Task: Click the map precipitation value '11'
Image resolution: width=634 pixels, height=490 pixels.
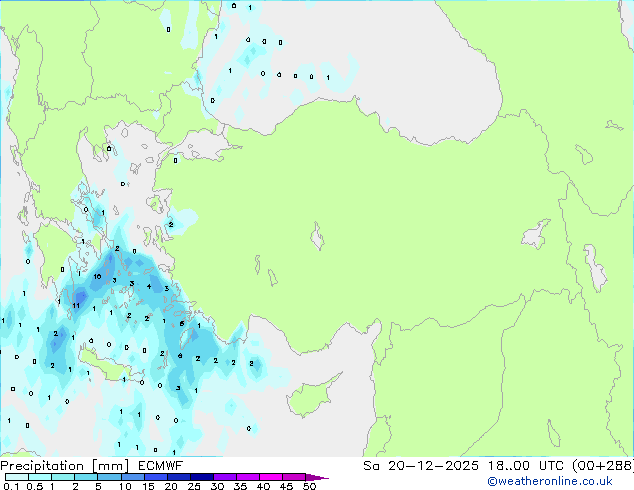Action: click(76, 306)
